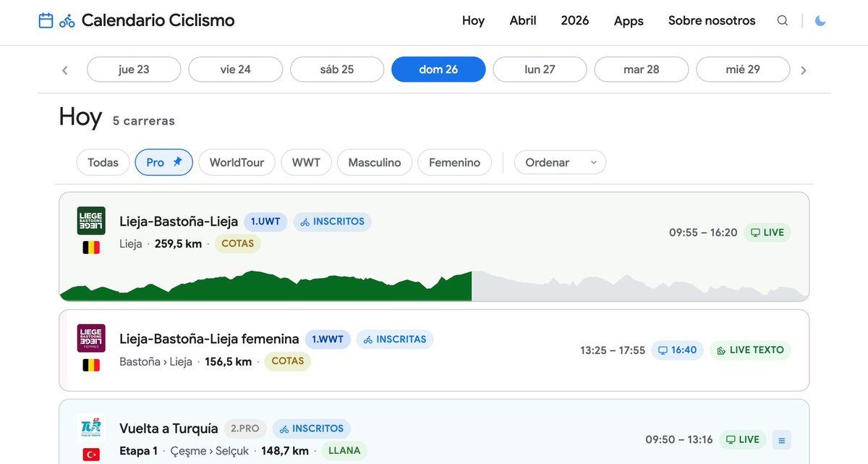
Task: Click the 13:25 – 17:55 time text
Action: pyautogui.click(x=613, y=350)
